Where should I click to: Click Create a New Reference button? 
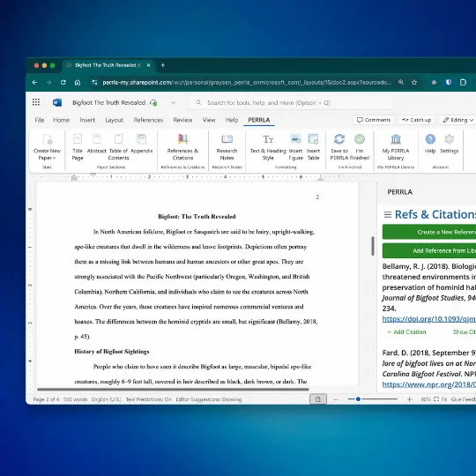(x=429, y=232)
